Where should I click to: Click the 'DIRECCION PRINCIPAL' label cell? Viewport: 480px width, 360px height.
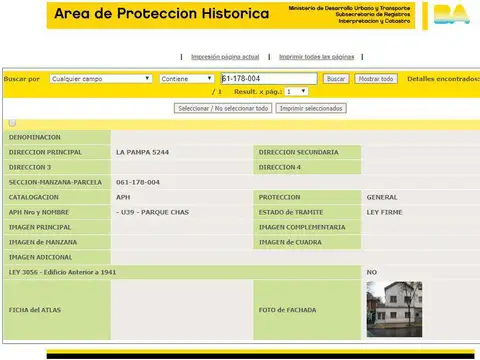57,152
